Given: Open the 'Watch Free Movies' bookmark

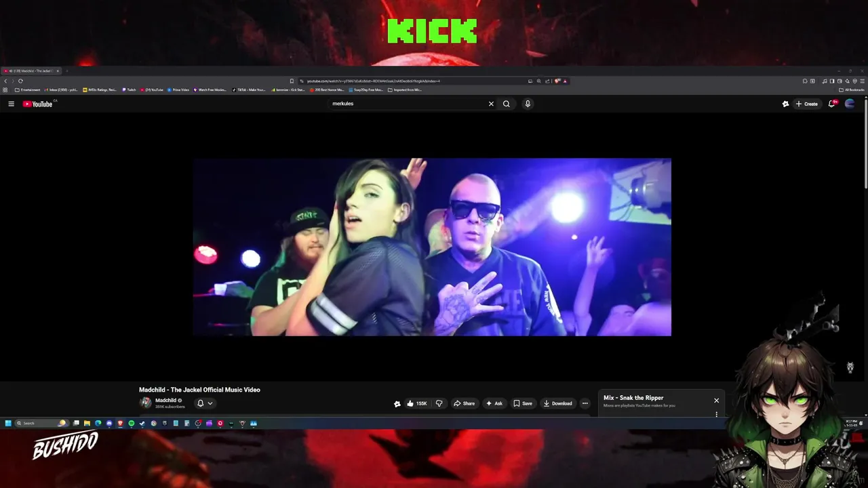Looking at the screenshot, I should coord(210,89).
